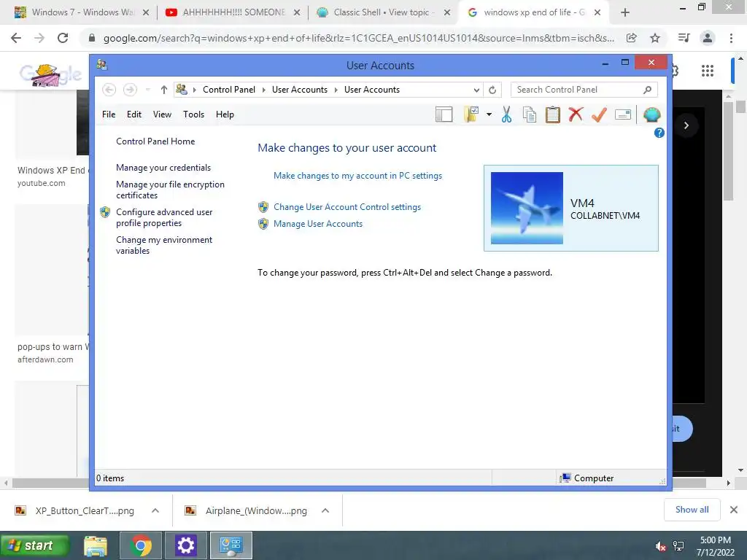Open a new Chrome tab
The height and width of the screenshot is (560, 747).
pos(625,12)
